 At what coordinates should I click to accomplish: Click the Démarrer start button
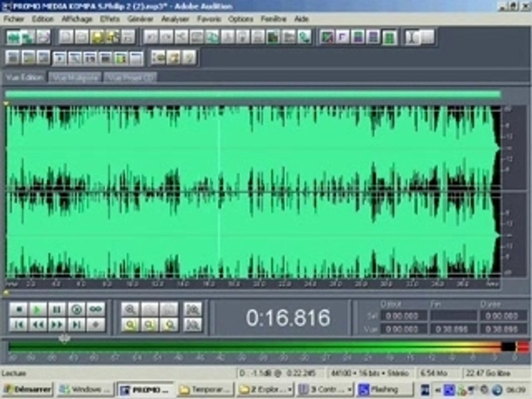(28, 390)
